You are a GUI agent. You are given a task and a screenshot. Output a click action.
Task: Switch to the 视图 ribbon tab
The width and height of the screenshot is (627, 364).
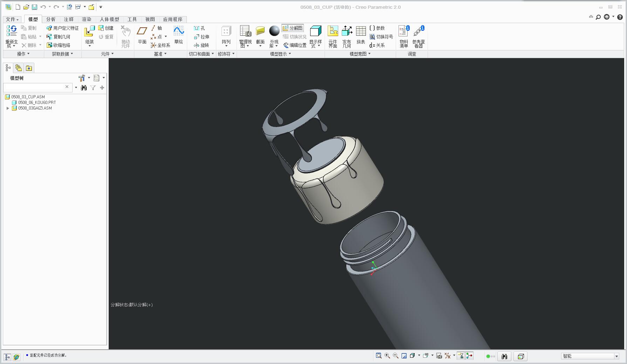(150, 19)
